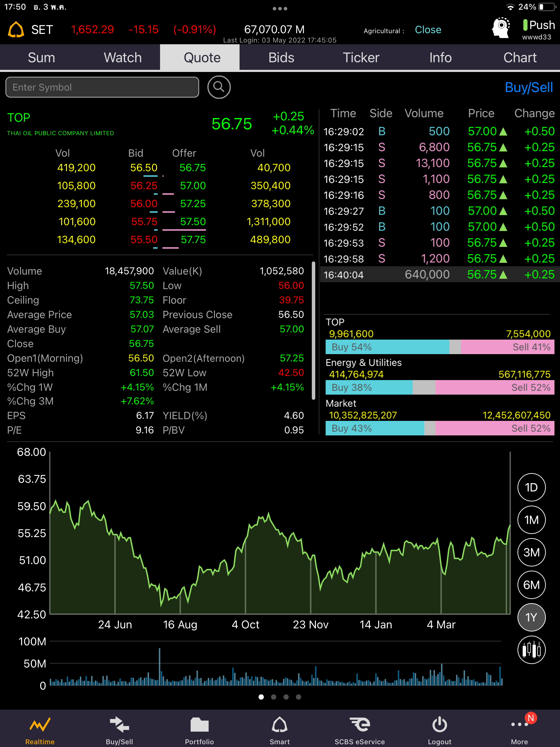
Task: Tap the 16:29:02 ticker row
Action: pos(440,131)
